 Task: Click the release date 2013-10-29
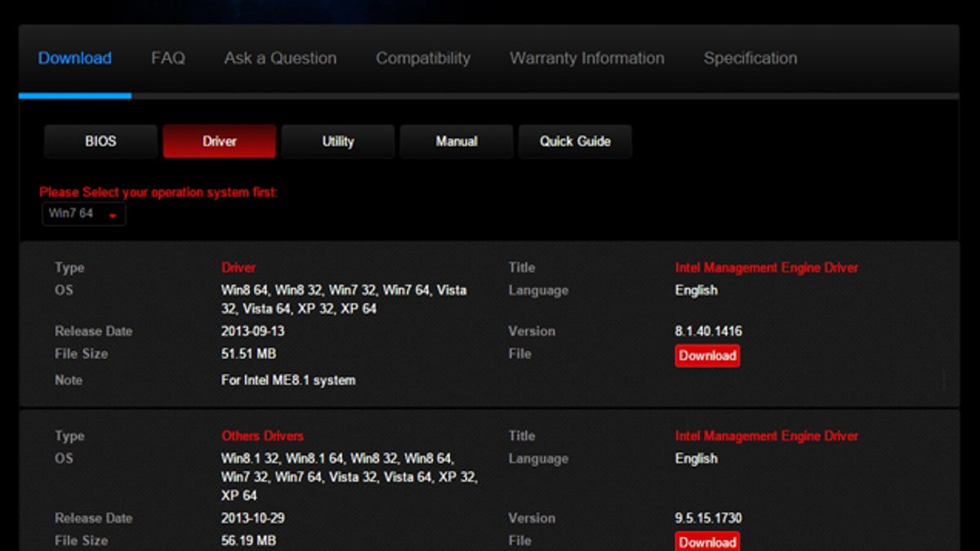point(252,518)
